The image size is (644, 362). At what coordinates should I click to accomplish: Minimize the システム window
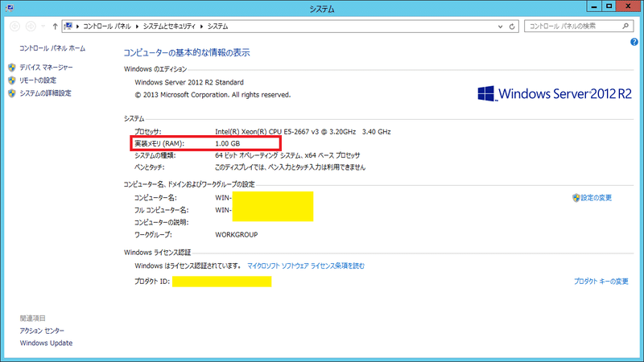point(594,6)
